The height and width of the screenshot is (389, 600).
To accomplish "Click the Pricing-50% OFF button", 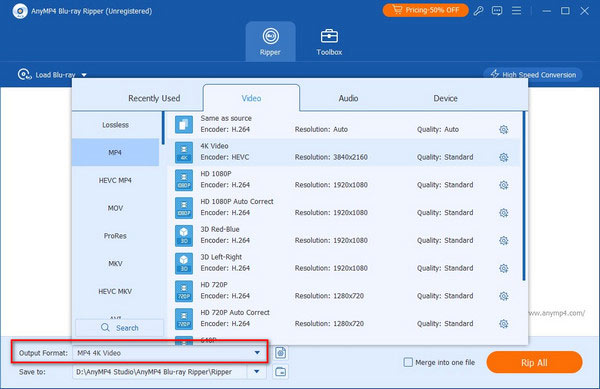I will (x=426, y=10).
